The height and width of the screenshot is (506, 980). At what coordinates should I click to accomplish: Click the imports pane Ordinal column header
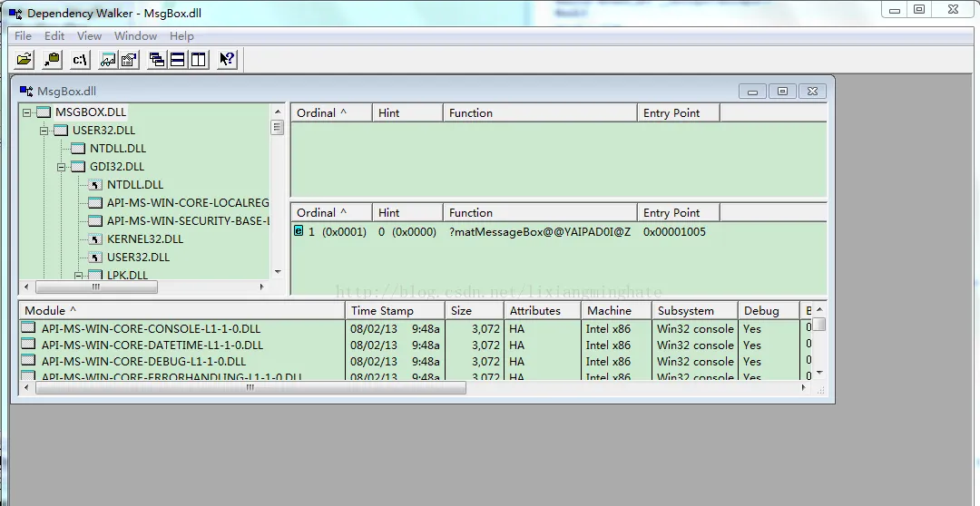pos(331,113)
